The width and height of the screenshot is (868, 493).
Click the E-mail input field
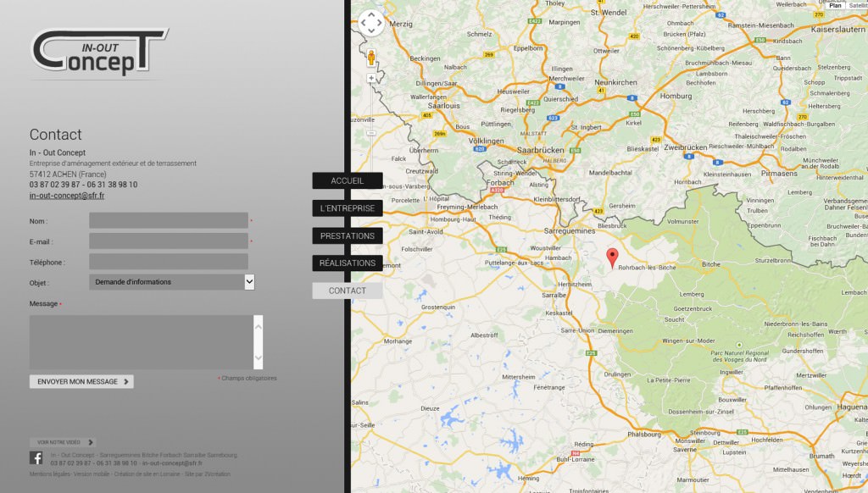(x=169, y=241)
